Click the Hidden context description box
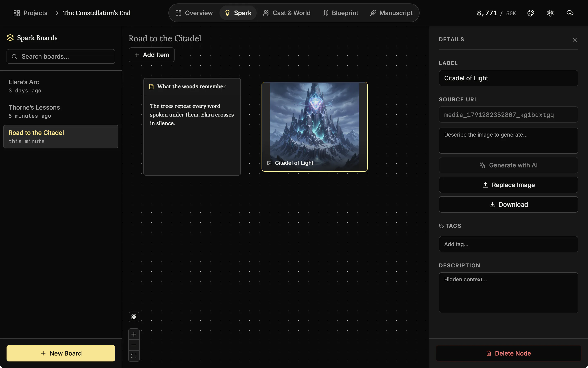588x368 pixels. tap(508, 293)
